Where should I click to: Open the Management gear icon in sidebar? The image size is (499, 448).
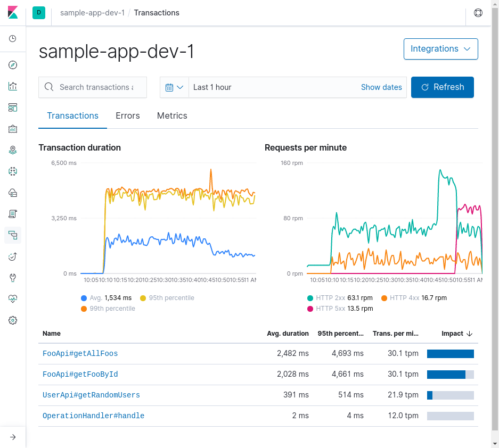[13, 320]
